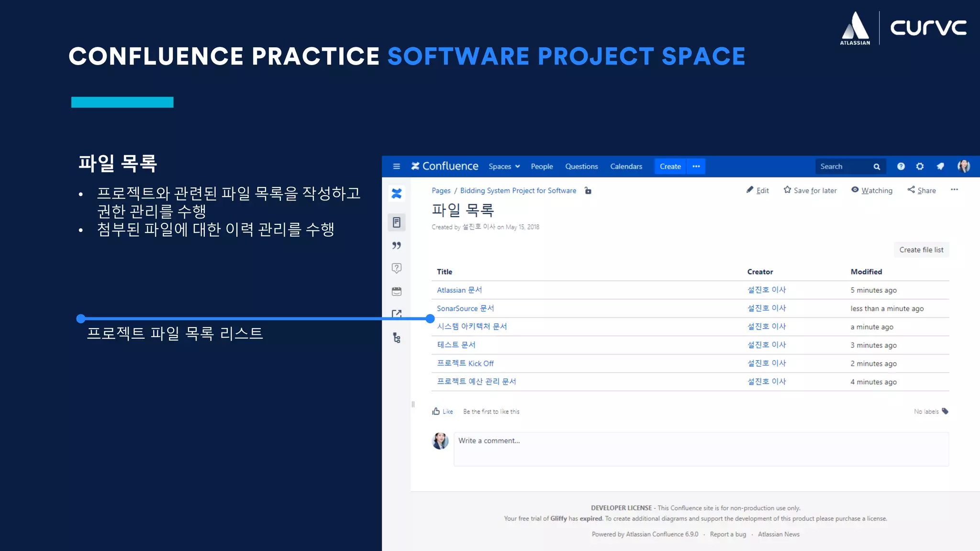Open the 테스트 문서 file link
Image resolution: width=980 pixels, height=551 pixels.
coord(456,345)
